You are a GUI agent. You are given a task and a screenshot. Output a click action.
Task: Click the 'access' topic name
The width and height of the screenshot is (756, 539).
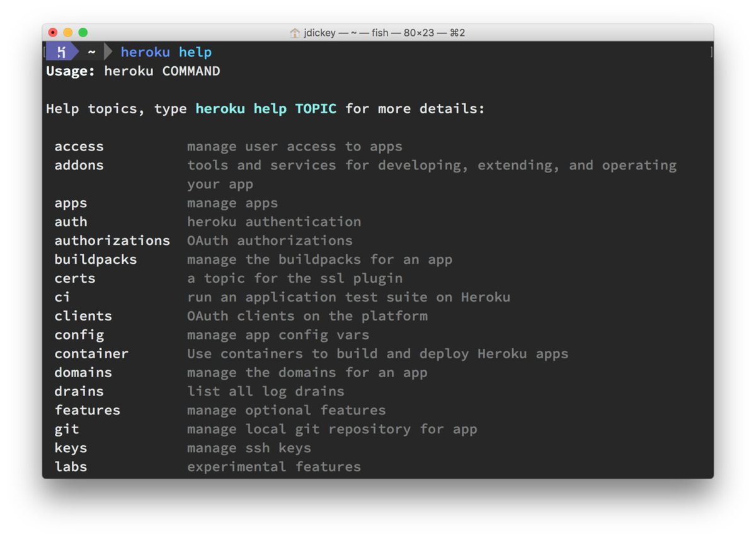coord(79,147)
